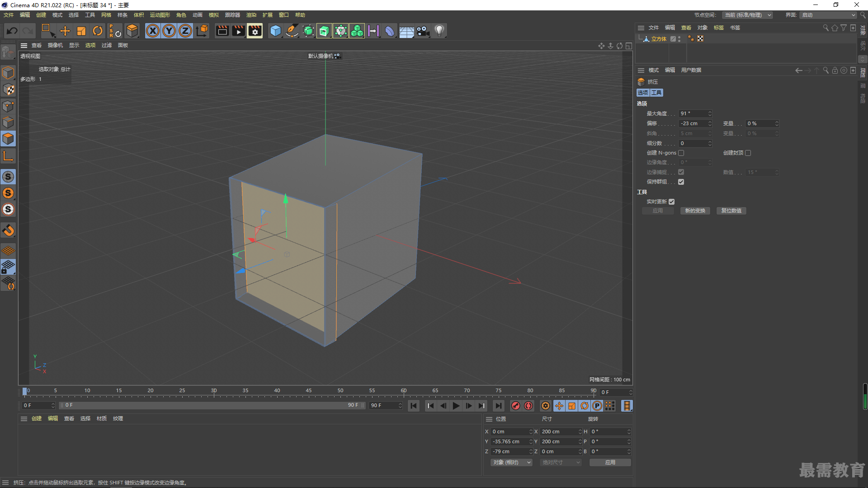Open 节点空间 dropdown
This screenshot has width=868, height=488.
[747, 15]
